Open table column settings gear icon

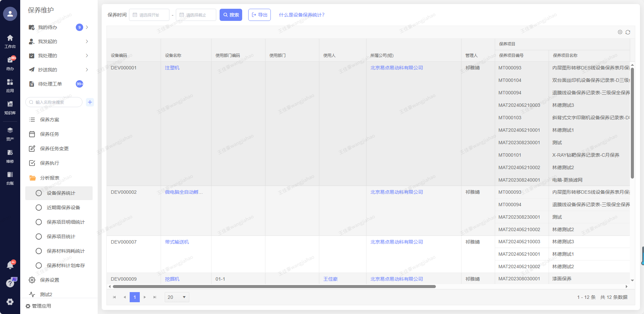pyautogui.click(x=620, y=32)
